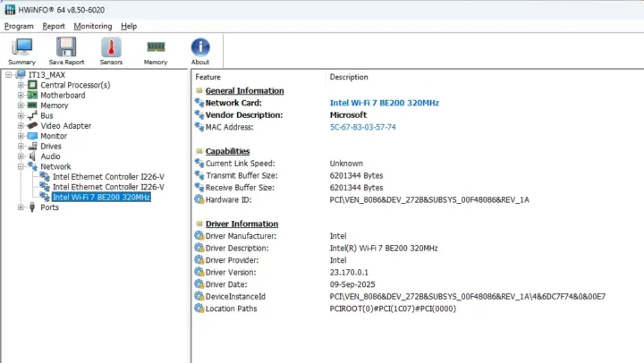Viewport: 644px width, 363px height.
Task: Click the Receive Buffer Size label
Action: 240,188
